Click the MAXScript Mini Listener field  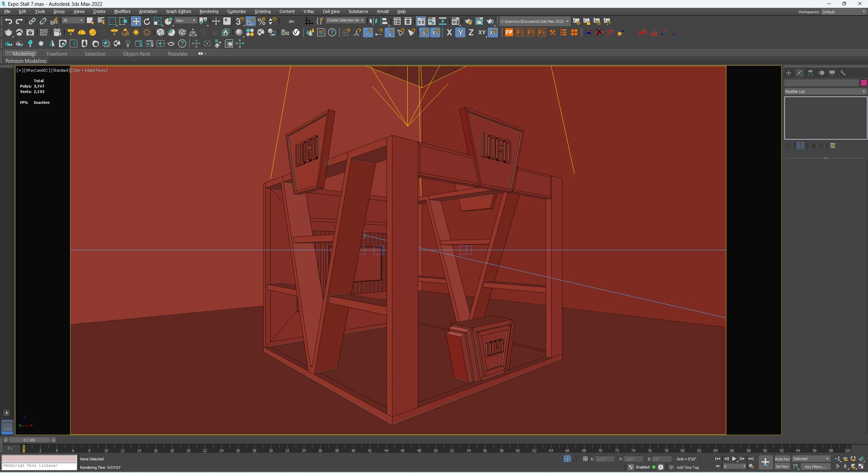(39, 466)
